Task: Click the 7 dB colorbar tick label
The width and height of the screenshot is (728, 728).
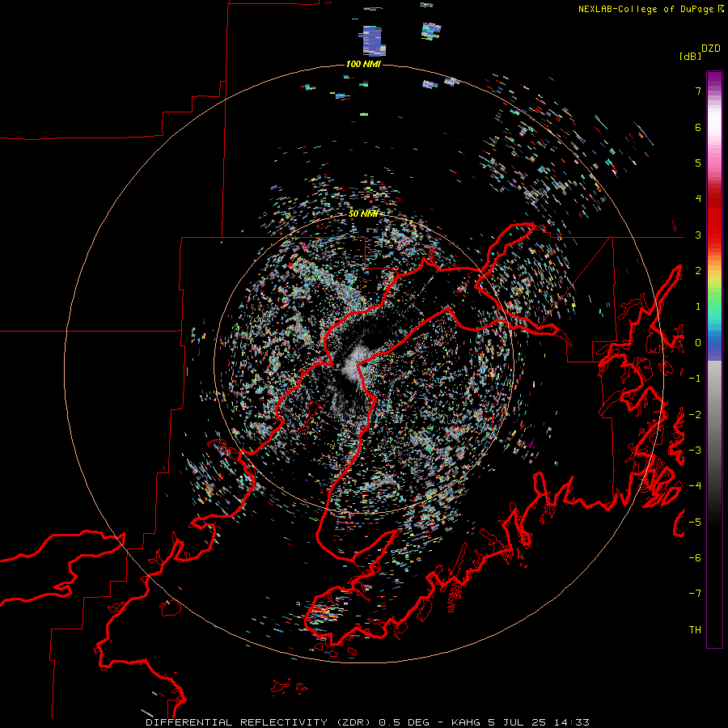Action: [x=698, y=91]
